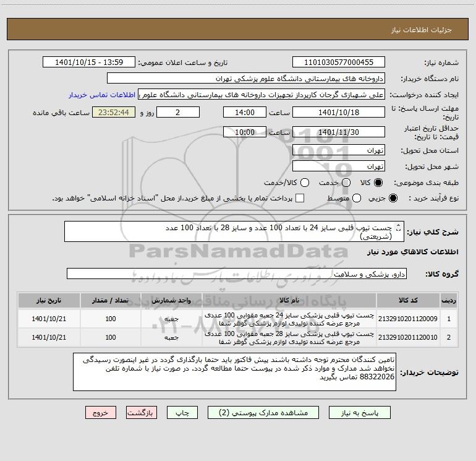The width and height of the screenshot is (476, 461).
Task: Click product code 2132910201120010
Action: pos(408,337)
